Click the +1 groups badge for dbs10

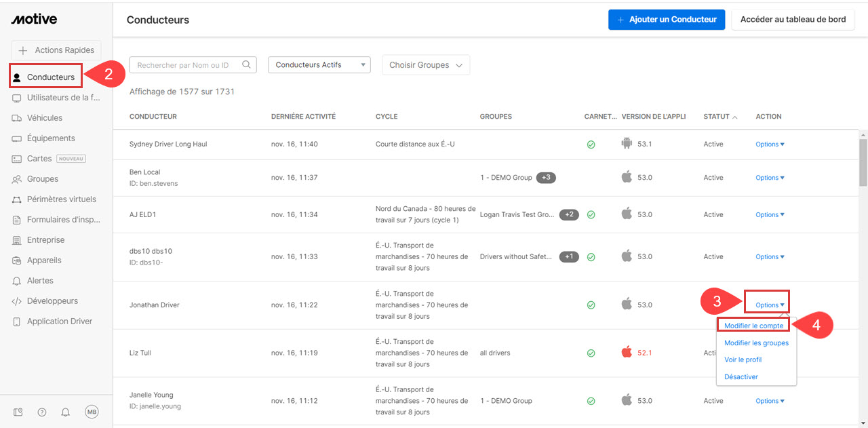pyautogui.click(x=569, y=256)
